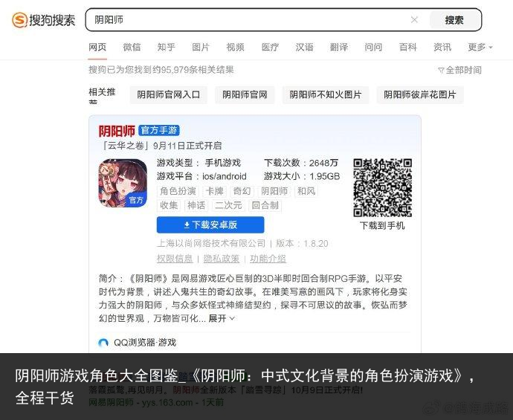Select the 医疗 tab
513x420 pixels.
[270, 47]
